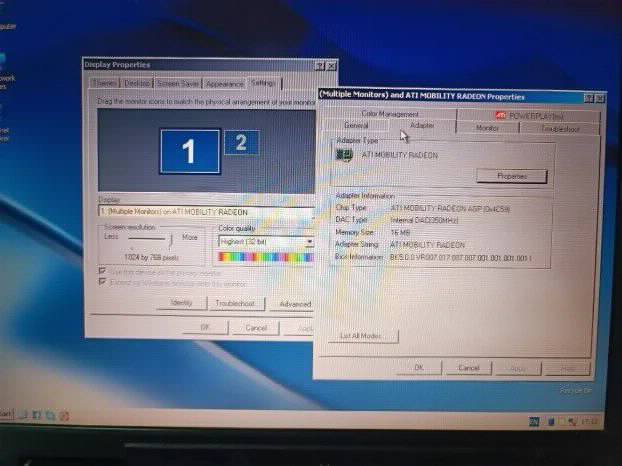The image size is (622, 466).
Task: Click Cancel in ATI MOBILITY RADEON Properties
Action: coord(469,368)
